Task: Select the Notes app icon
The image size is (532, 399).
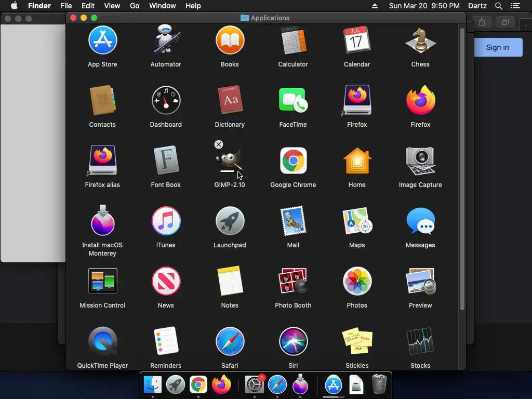Action: tap(230, 281)
